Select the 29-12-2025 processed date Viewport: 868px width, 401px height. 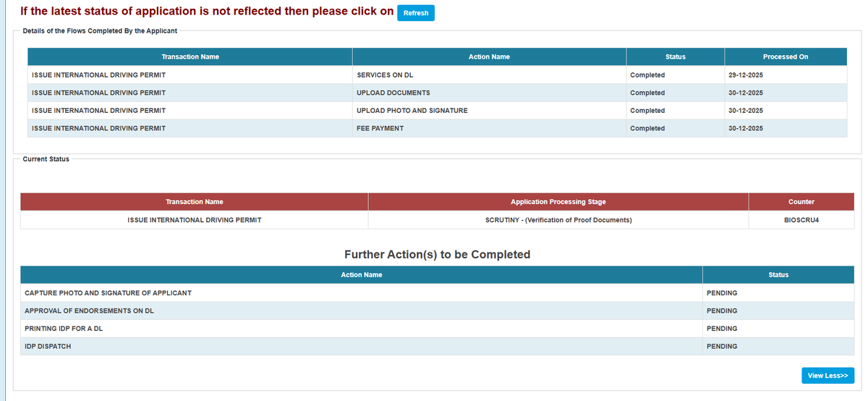click(746, 75)
